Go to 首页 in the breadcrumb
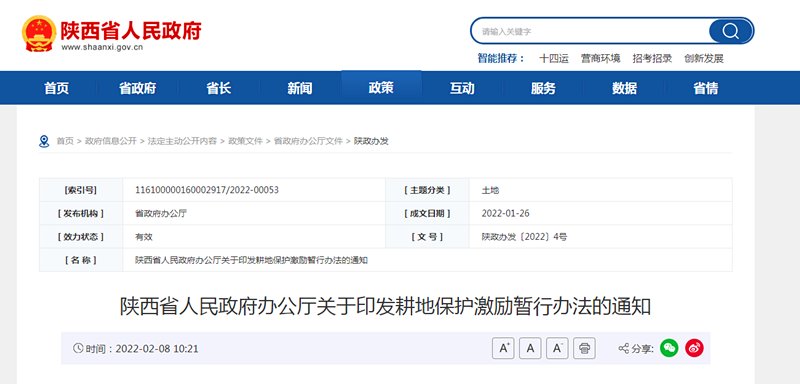 [x=65, y=141]
